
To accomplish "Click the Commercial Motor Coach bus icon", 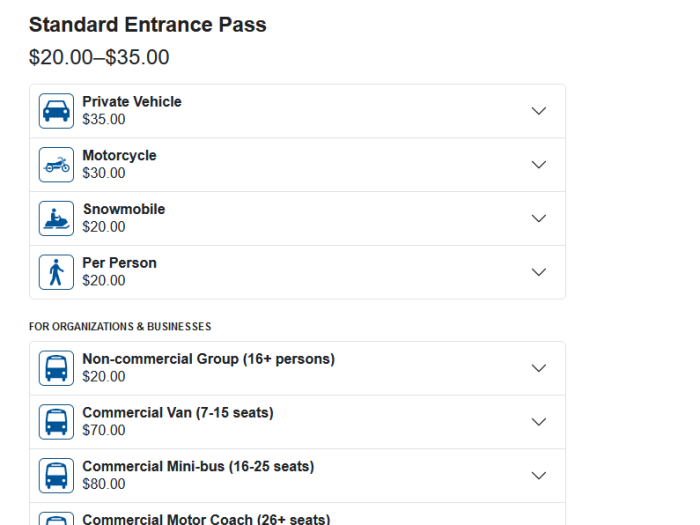I will click(56, 519).
